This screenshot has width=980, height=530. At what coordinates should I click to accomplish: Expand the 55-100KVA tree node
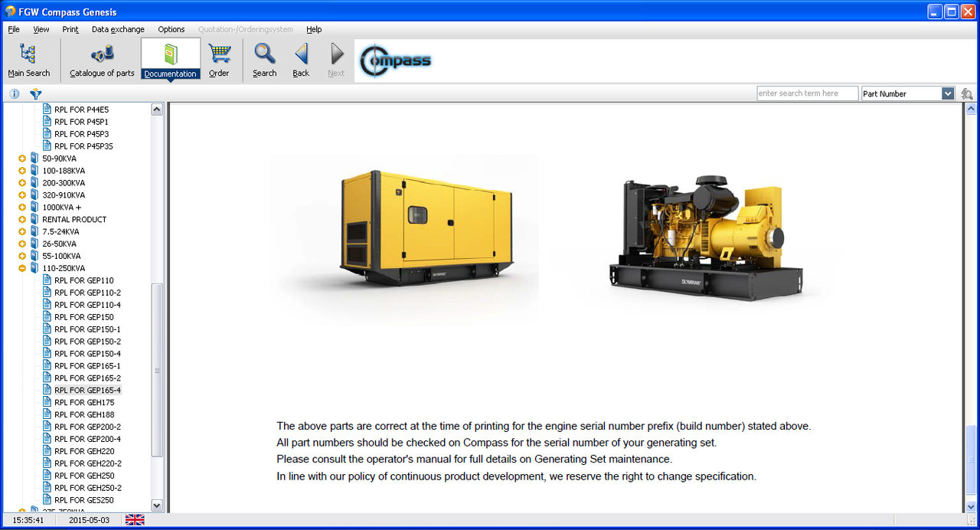pos(22,256)
